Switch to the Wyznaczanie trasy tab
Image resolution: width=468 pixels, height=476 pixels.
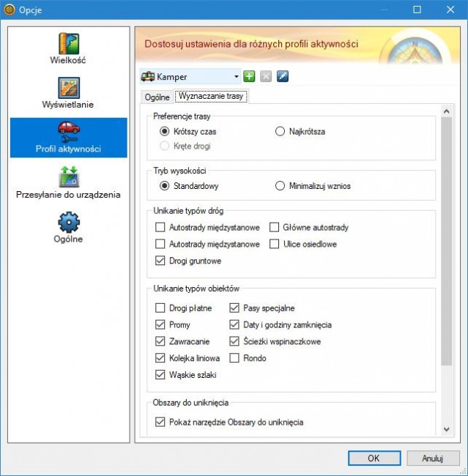coord(211,96)
